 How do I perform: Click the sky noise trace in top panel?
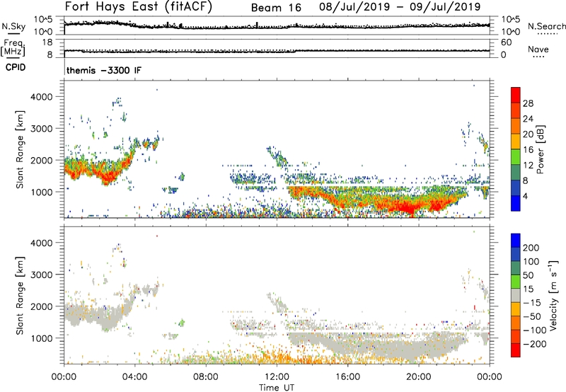click(x=277, y=26)
